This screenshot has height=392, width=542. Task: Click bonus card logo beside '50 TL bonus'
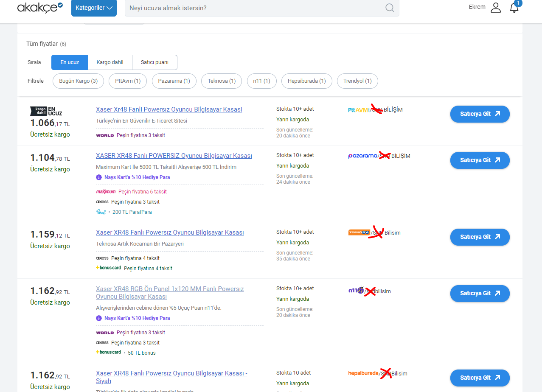click(108, 352)
